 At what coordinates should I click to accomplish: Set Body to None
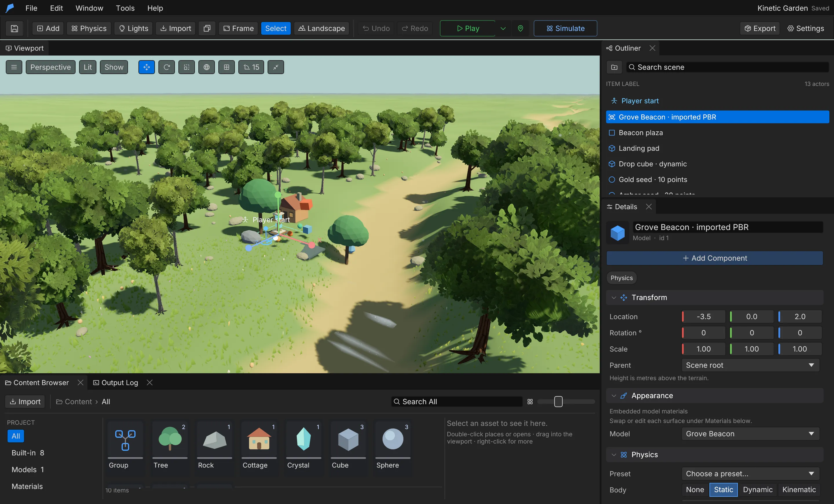pos(695,490)
